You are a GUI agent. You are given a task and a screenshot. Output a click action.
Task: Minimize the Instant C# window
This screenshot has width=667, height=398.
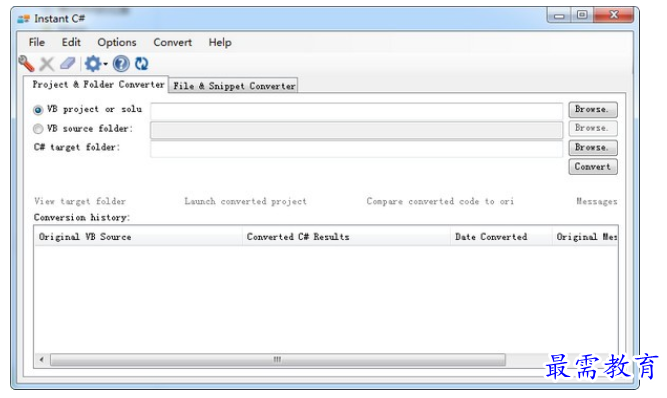pyautogui.click(x=559, y=16)
